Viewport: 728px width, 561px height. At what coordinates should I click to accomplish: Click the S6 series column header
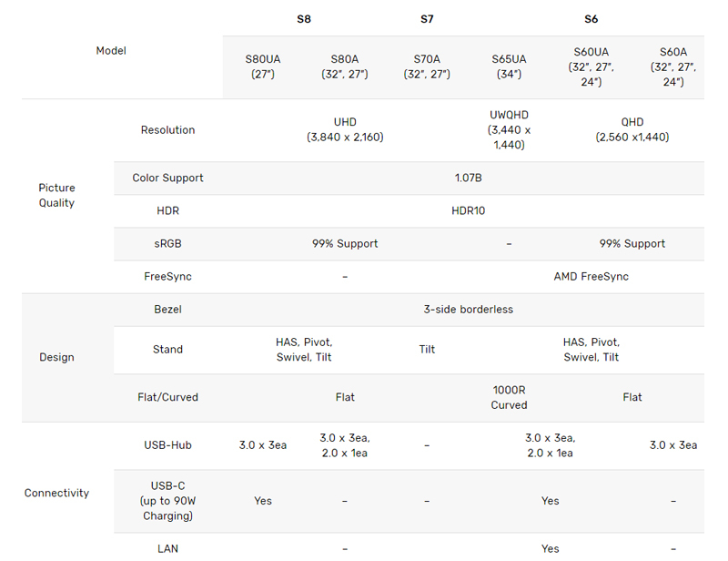click(591, 18)
